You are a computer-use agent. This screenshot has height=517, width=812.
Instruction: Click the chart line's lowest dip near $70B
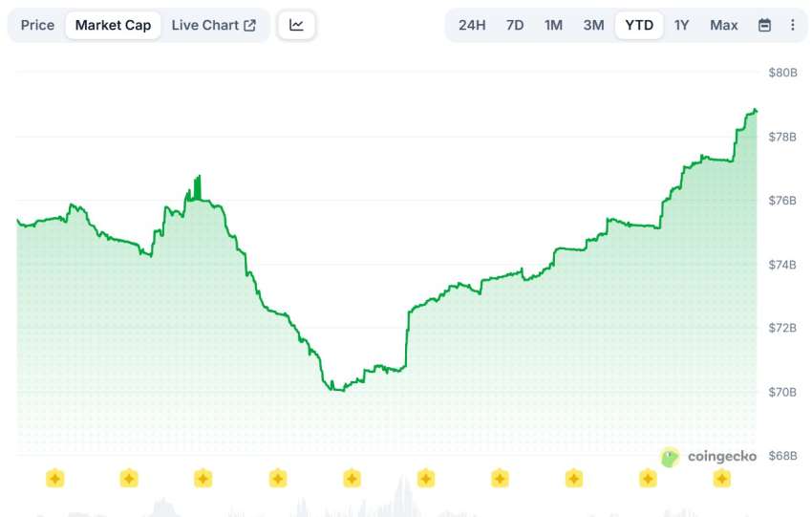coord(336,390)
